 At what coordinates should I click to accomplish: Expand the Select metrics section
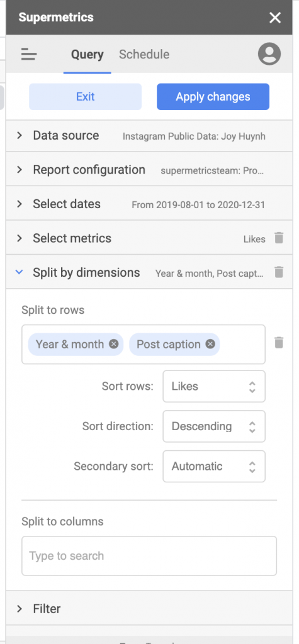coord(149,238)
